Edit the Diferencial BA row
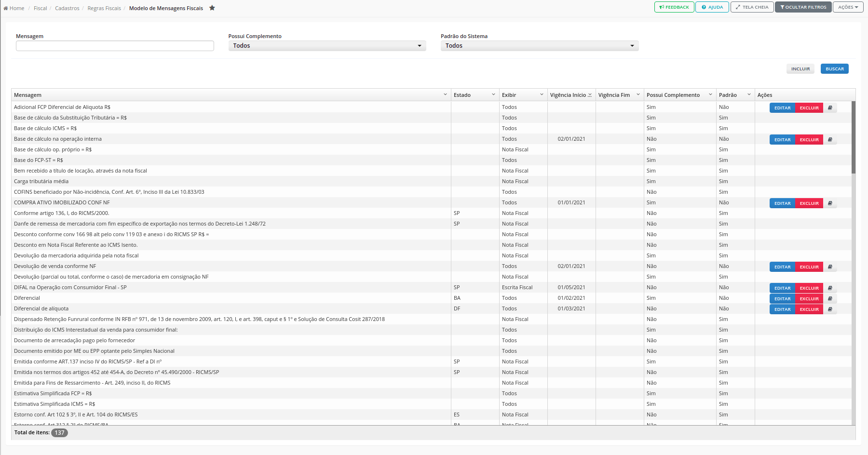 (782, 299)
